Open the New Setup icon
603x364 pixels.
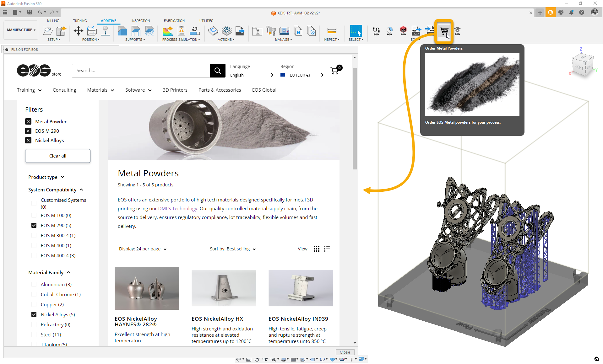tap(48, 31)
